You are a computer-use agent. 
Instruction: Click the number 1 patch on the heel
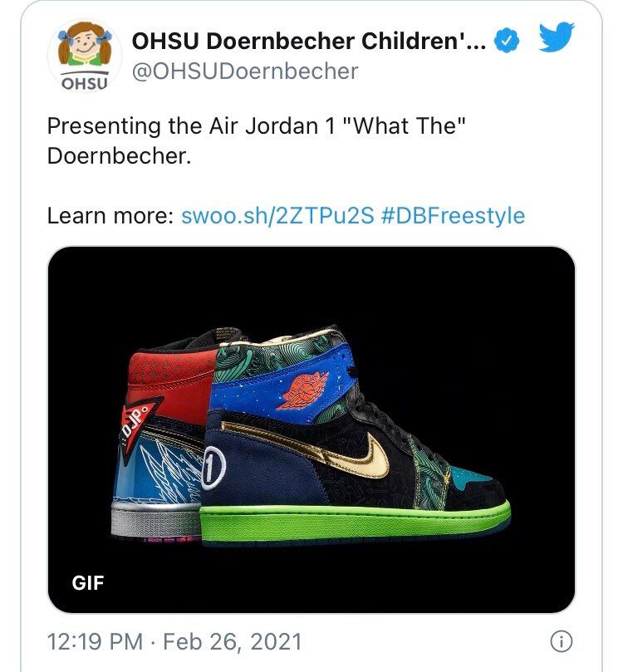pos(213,468)
